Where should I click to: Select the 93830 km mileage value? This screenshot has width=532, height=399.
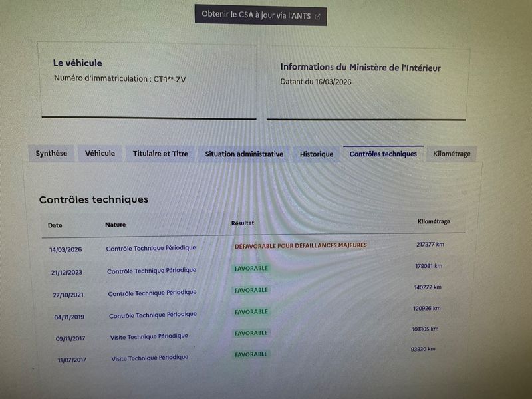[423, 349]
